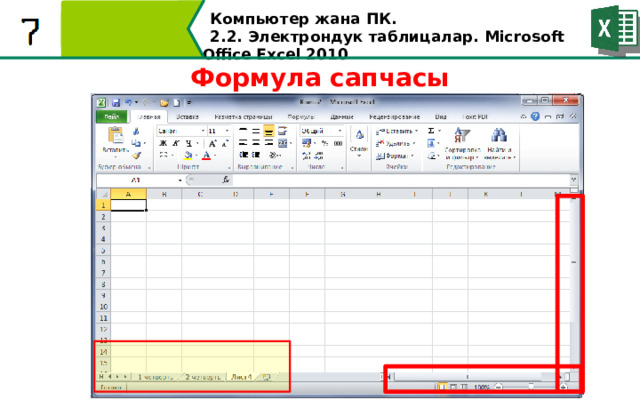This screenshot has width=640, height=400.
Task: Click the Clear eraser icon
Action: [431, 156]
